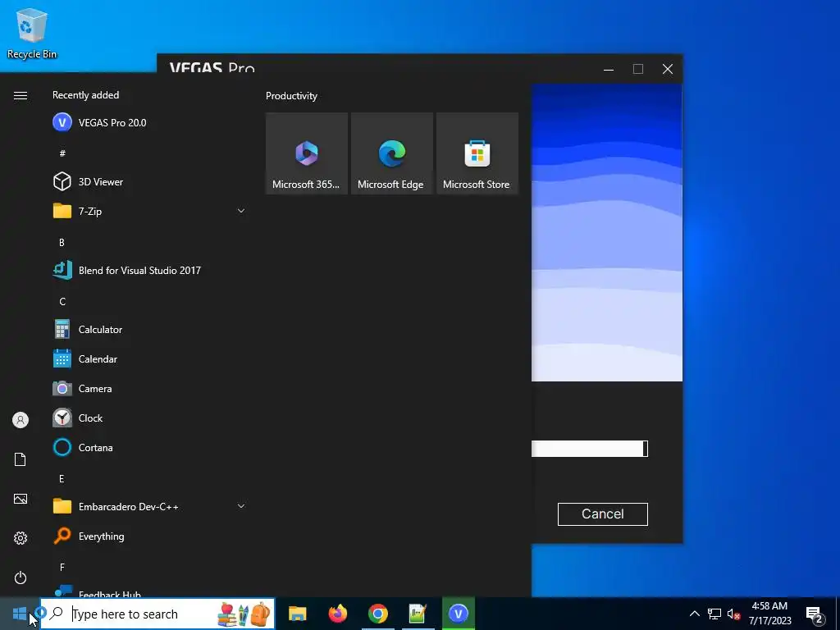Click the F letter group header
Screen dimensions: 840x630
point(62,567)
